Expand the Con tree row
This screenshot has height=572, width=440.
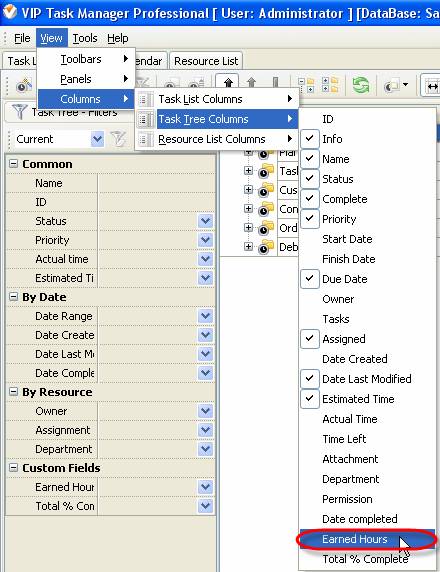click(248, 208)
